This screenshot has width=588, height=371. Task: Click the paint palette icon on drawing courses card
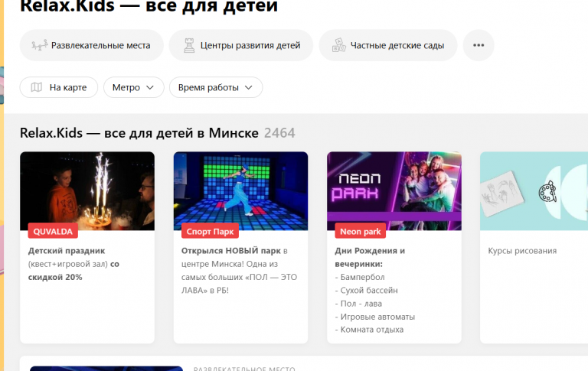click(547, 191)
